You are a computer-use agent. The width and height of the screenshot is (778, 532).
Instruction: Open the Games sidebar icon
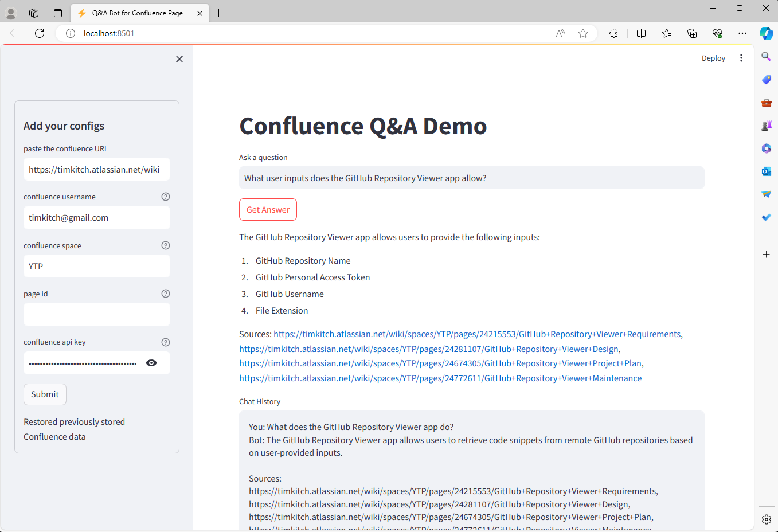[767, 125]
